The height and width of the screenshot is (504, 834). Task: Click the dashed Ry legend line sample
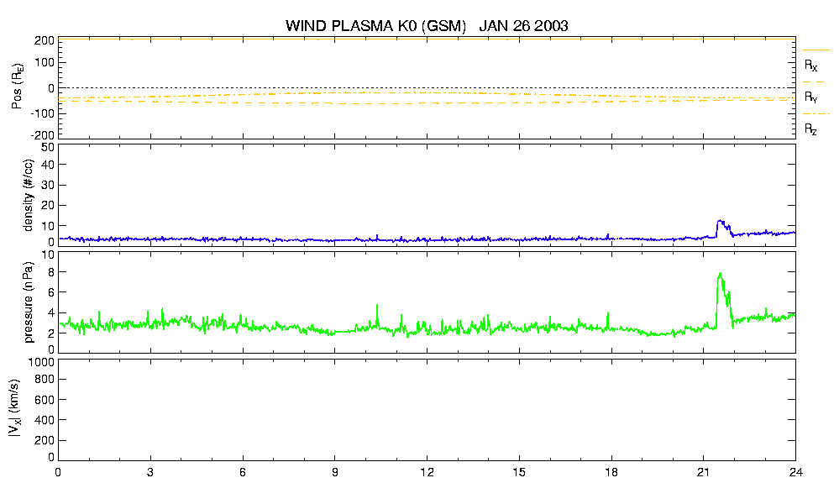point(814,82)
